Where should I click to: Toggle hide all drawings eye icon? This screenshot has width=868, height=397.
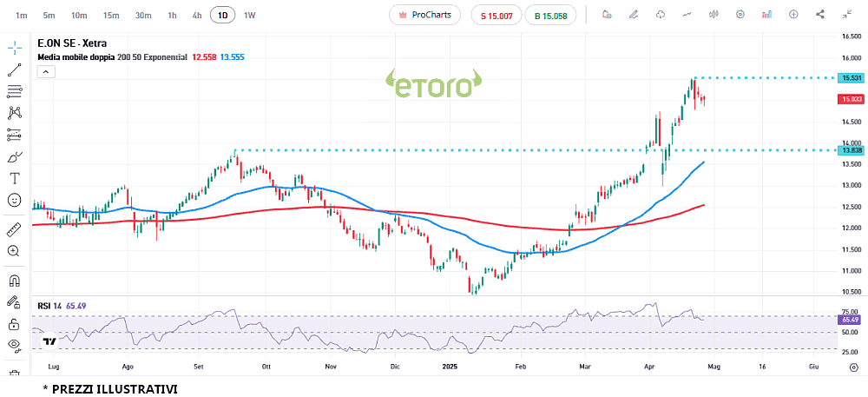[15, 345]
